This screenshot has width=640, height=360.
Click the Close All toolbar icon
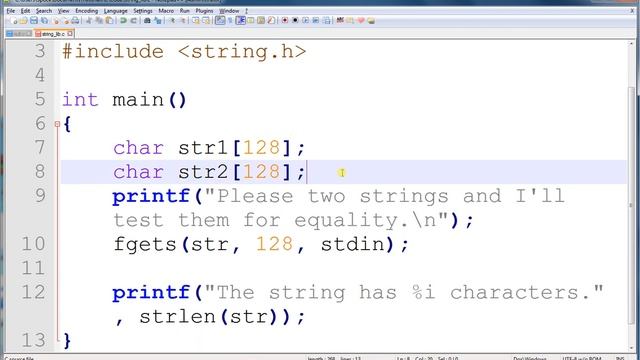[x=66, y=20]
